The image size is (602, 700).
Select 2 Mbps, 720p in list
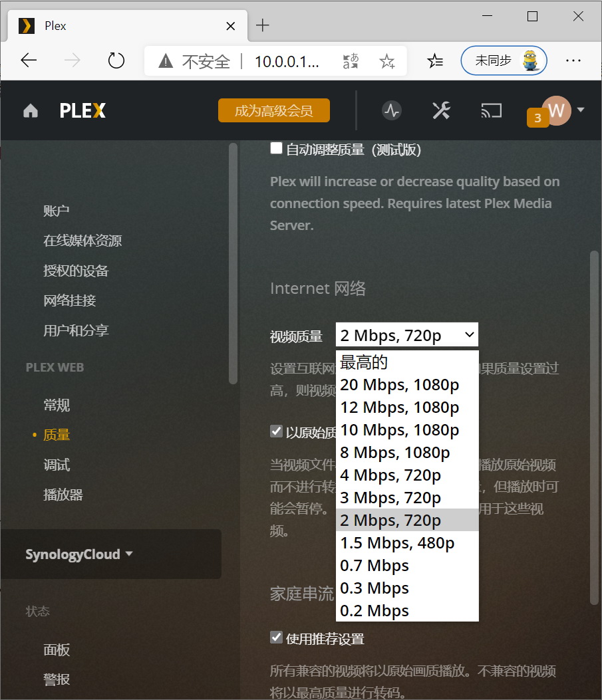pos(407,520)
